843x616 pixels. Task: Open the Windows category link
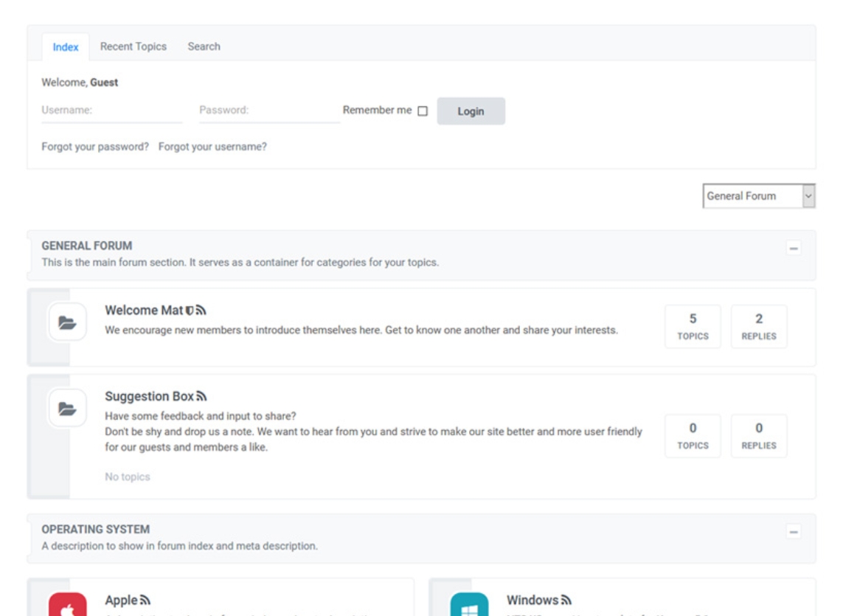[532, 600]
